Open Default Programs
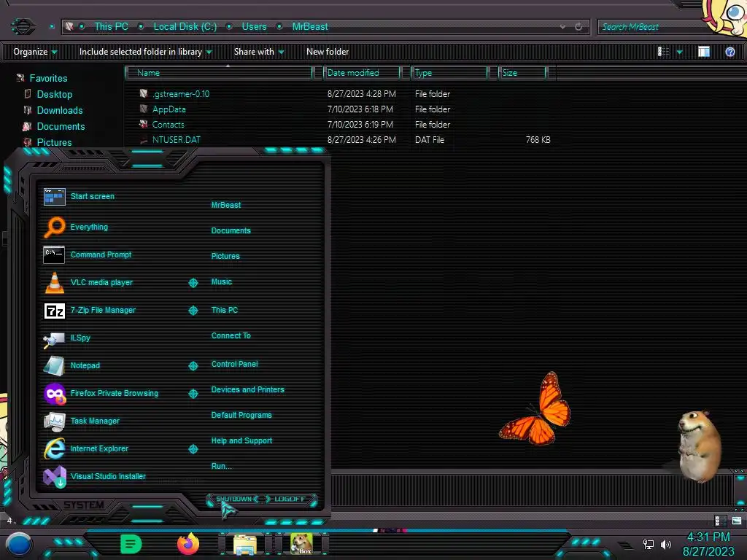The width and height of the screenshot is (747, 560). tap(241, 415)
